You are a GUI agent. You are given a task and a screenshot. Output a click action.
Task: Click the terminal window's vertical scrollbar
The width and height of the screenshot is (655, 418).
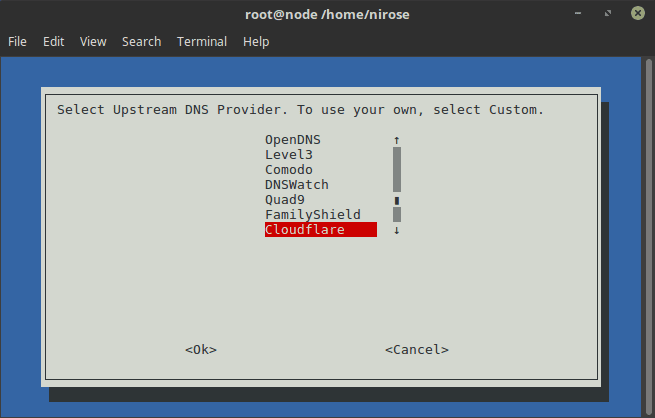[649, 236]
